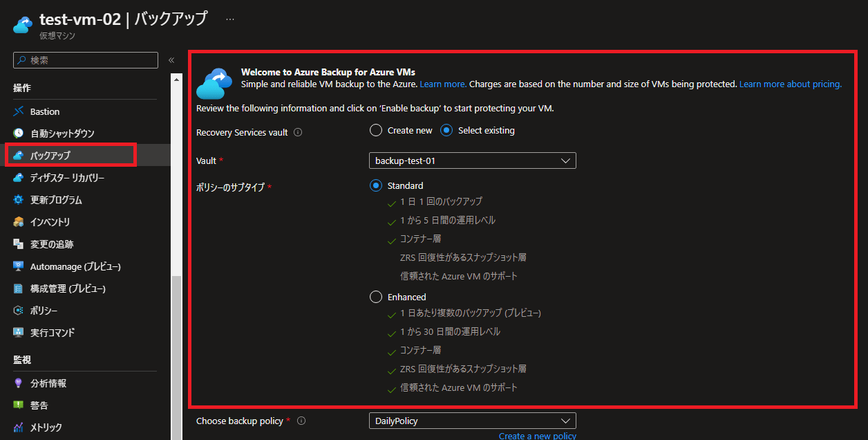Open Learn more about pricing link
The height and width of the screenshot is (440, 868).
pyautogui.click(x=791, y=84)
